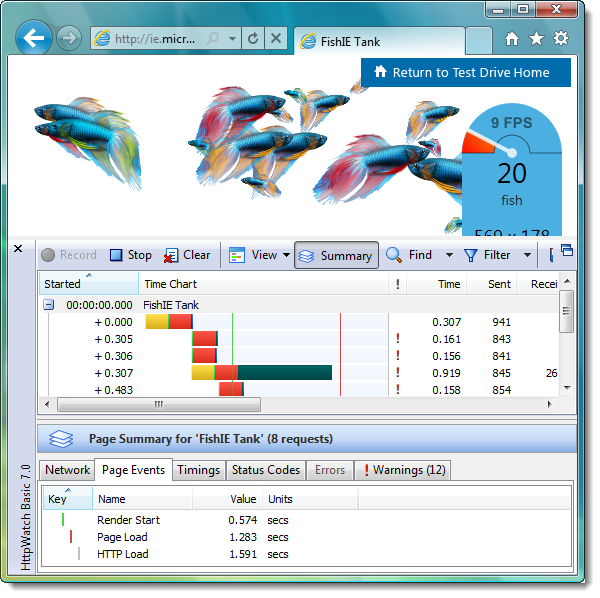Click the Record button in HttpWatch
The height and width of the screenshot is (598, 600).
[x=69, y=255]
